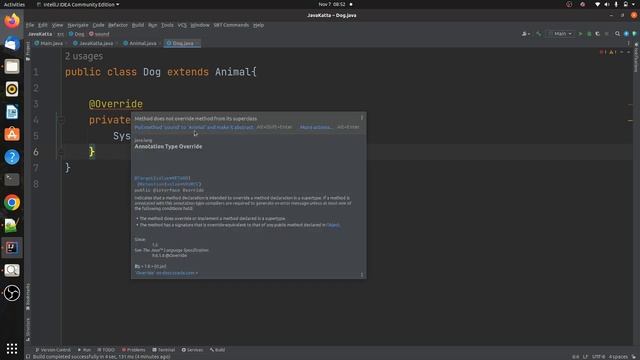Screen dimensions: 640x360
Task: Click the editor error and warning indicator
Action: pyautogui.click(x=608, y=52)
